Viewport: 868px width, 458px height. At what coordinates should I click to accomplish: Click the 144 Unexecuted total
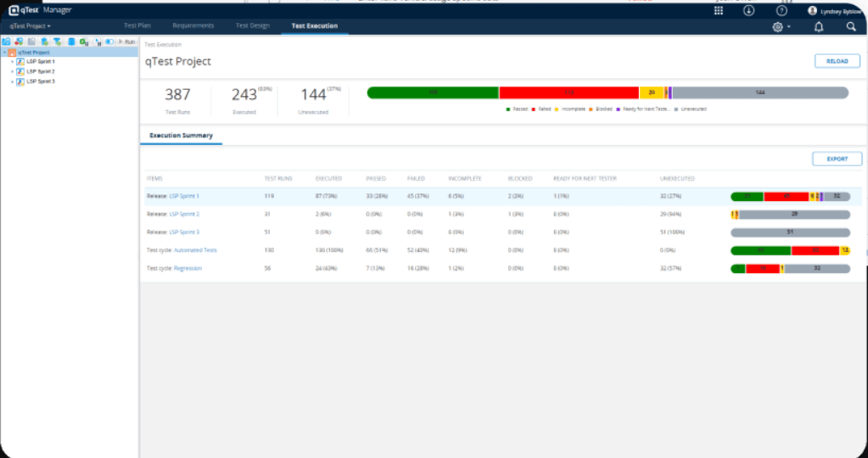click(313, 95)
